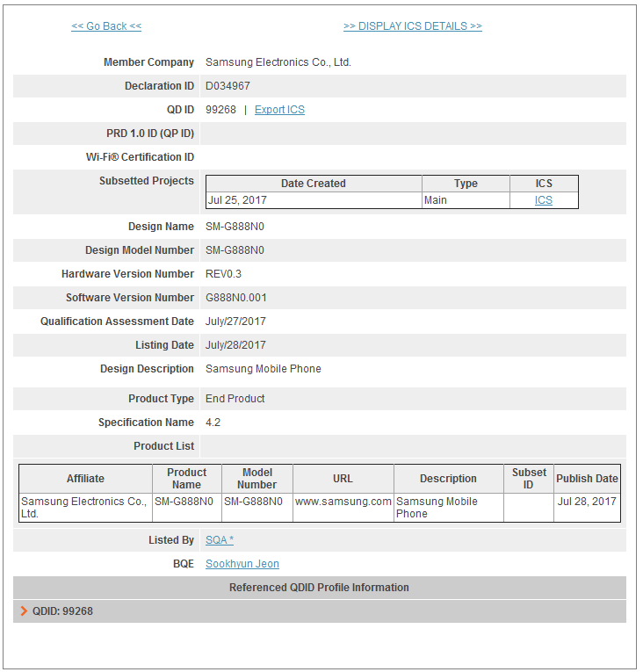Select Software Version value G888N0.001

point(235,298)
